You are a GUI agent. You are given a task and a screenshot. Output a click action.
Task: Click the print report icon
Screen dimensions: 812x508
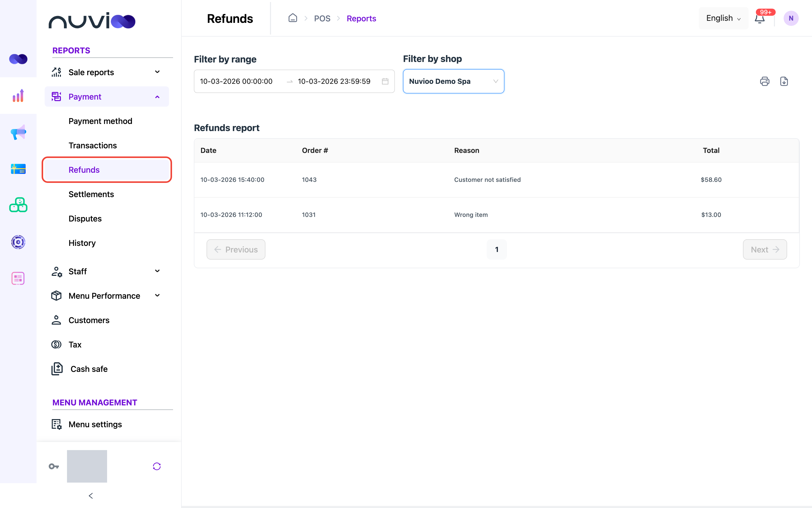(764, 81)
